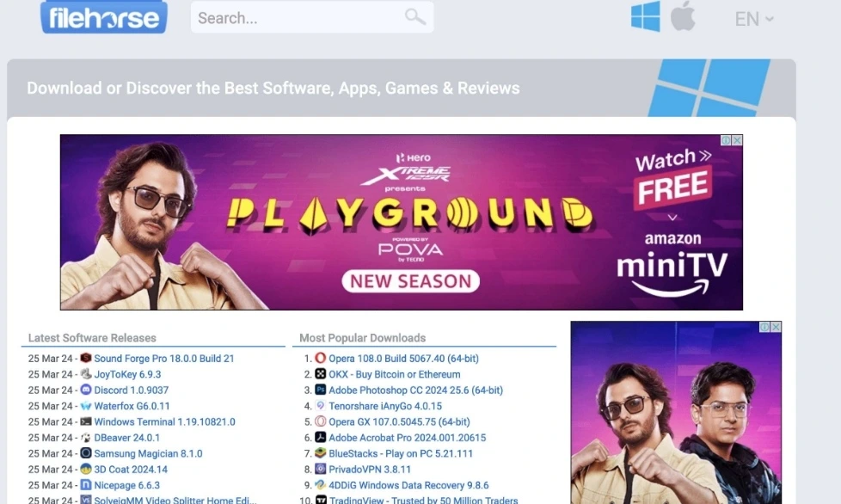Click the Waterfox icon

pos(86,405)
